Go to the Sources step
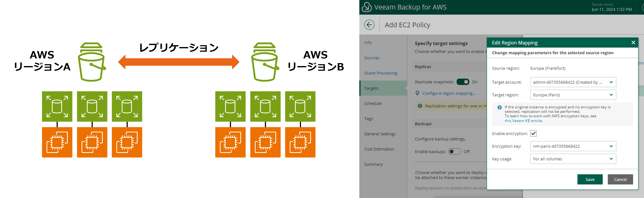 tap(372, 58)
